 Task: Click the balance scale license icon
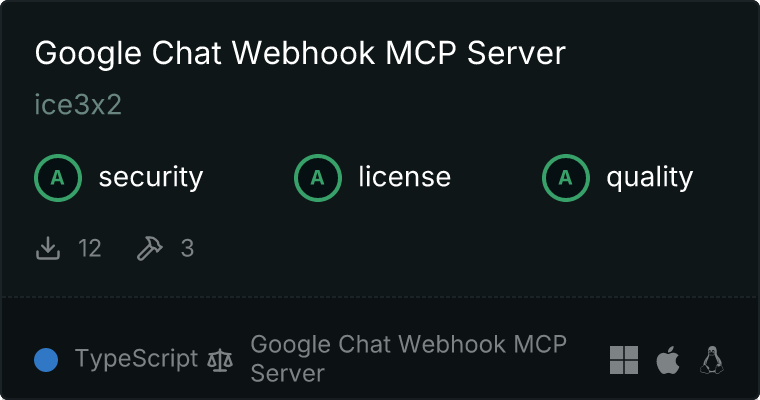220,360
